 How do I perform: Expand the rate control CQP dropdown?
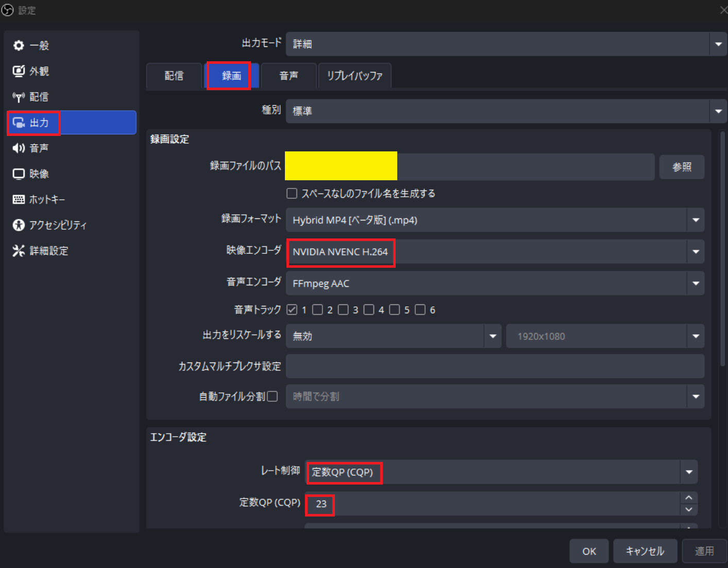pyautogui.click(x=689, y=472)
